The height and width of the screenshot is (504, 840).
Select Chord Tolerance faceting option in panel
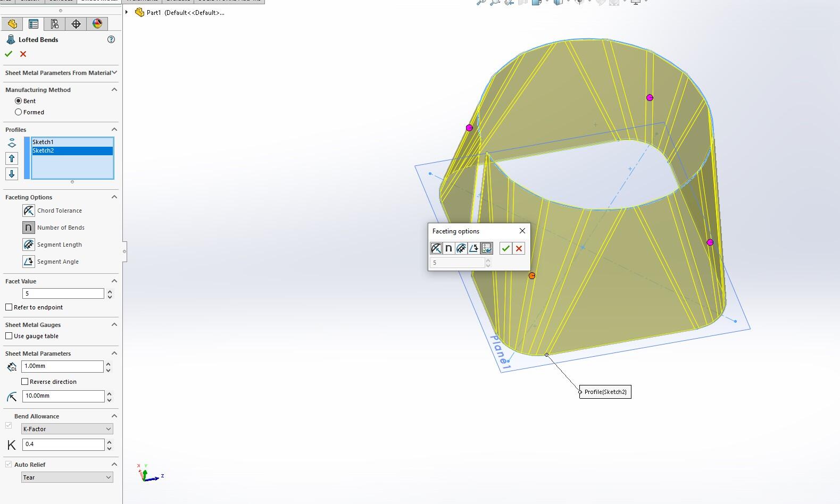(29, 211)
